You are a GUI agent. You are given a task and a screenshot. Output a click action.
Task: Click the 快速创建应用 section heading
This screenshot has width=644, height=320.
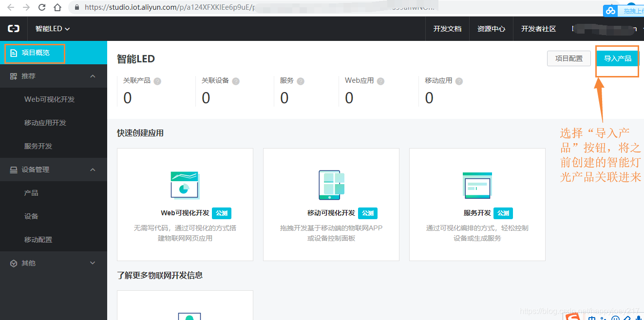pos(140,133)
